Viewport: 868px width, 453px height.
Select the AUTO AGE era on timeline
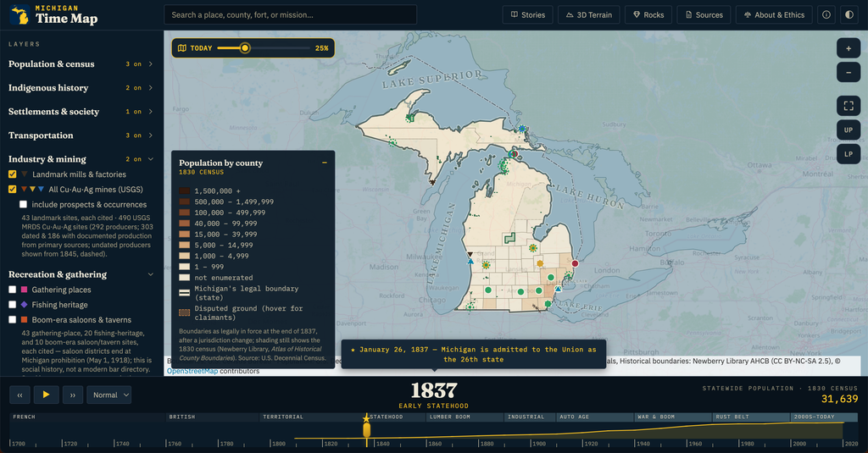click(594, 417)
